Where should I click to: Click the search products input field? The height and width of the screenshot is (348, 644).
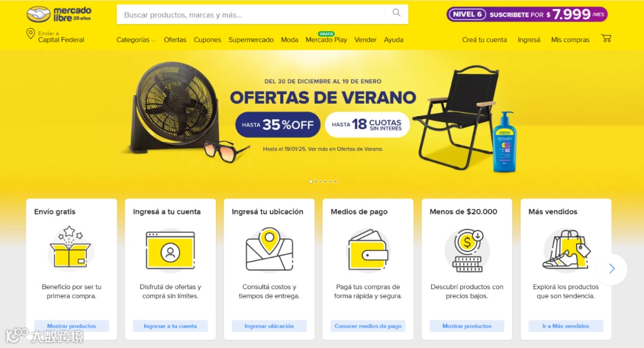tap(250, 14)
